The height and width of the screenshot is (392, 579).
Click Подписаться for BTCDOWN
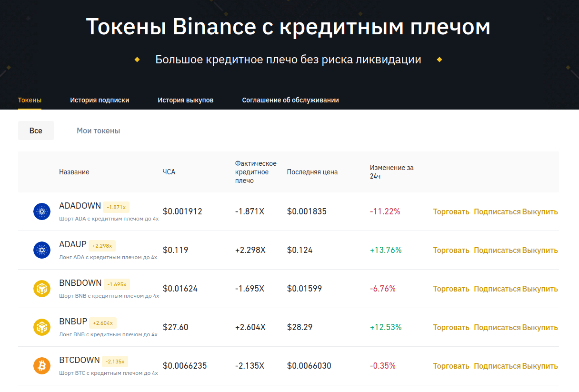coord(497,366)
